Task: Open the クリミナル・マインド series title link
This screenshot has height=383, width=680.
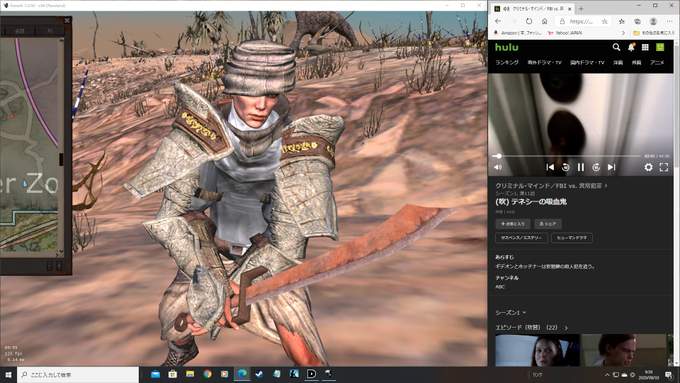Action: click(x=551, y=186)
